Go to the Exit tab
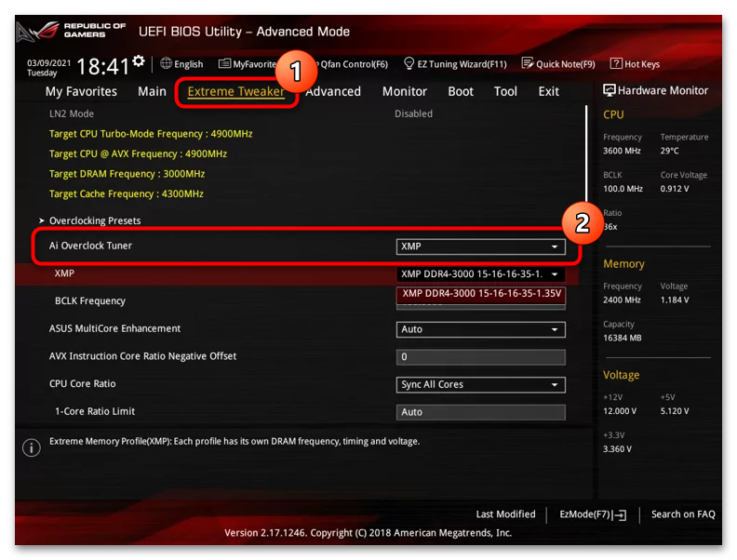Viewport: 737px width, 560px height. click(x=548, y=91)
